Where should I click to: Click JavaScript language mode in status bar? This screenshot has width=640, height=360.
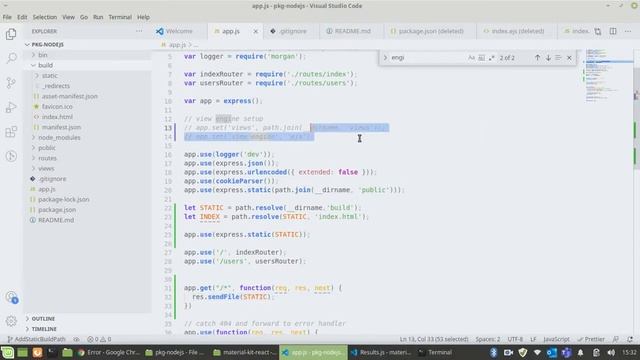[x=556, y=339]
